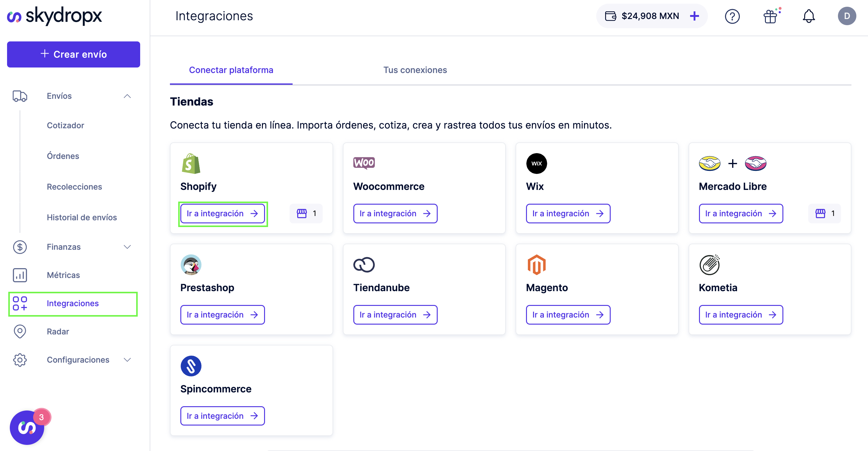Switch to the Tus conexiones tab

coord(415,70)
